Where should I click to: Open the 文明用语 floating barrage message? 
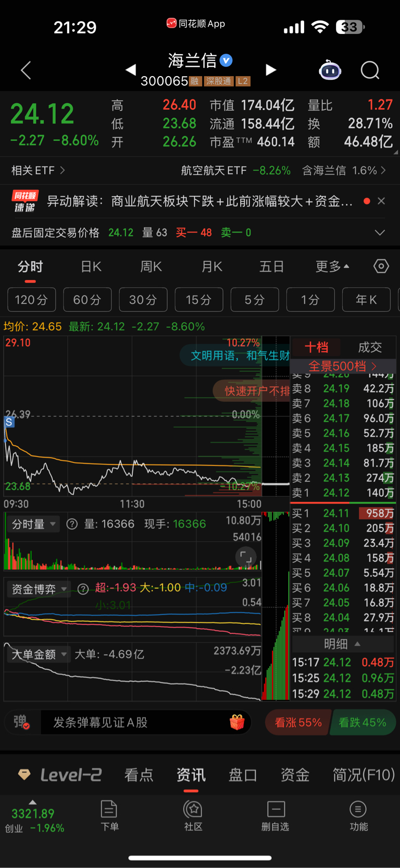tap(235, 356)
